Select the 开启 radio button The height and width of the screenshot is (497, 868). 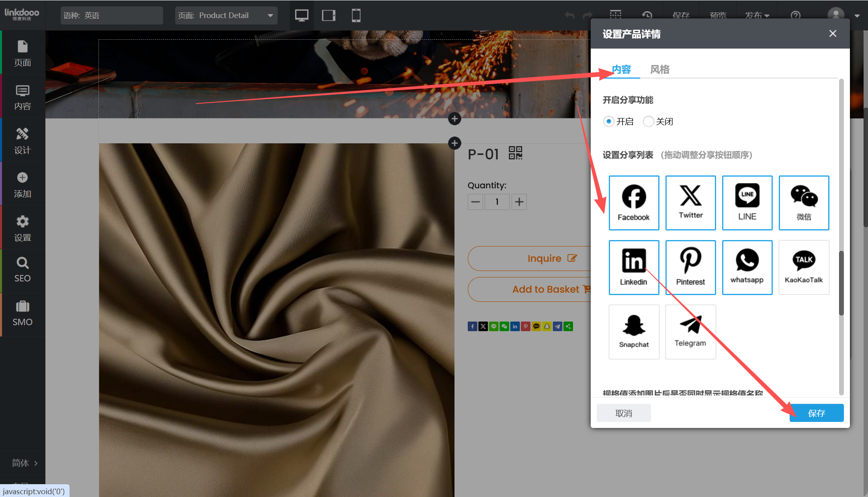tap(609, 121)
